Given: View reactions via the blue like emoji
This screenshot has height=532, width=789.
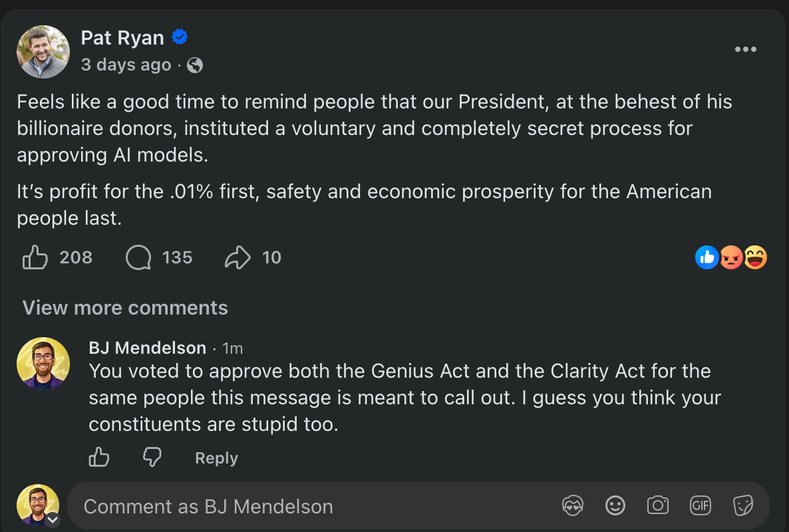Looking at the screenshot, I should (707, 257).
